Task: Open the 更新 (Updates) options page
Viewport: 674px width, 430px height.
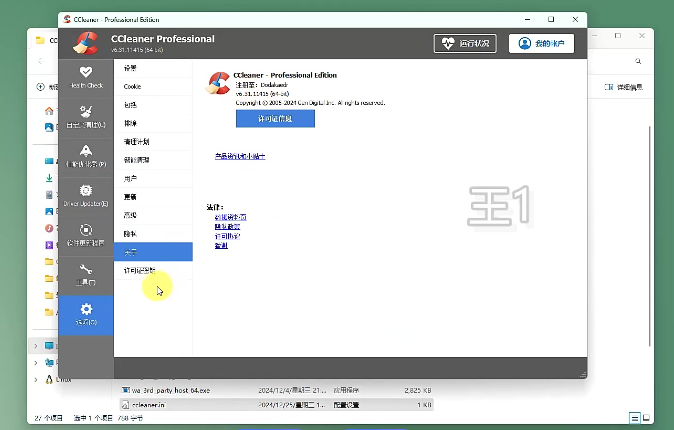Action: click(x=153, y=197)
